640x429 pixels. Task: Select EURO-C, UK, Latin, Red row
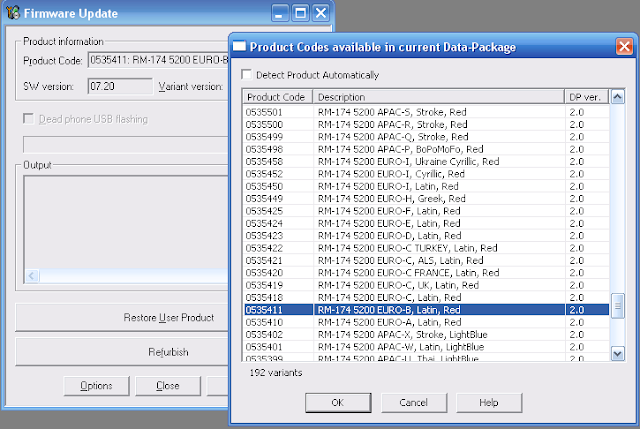click(x=427, y=285)
